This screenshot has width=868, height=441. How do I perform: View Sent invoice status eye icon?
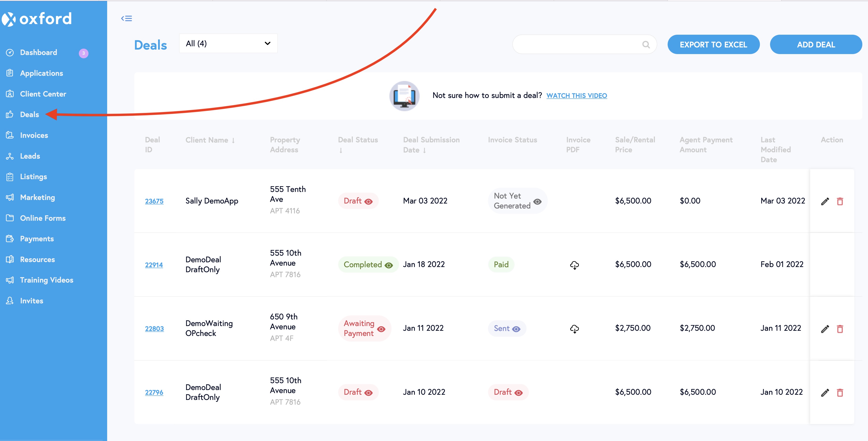[x=516, y=329]
